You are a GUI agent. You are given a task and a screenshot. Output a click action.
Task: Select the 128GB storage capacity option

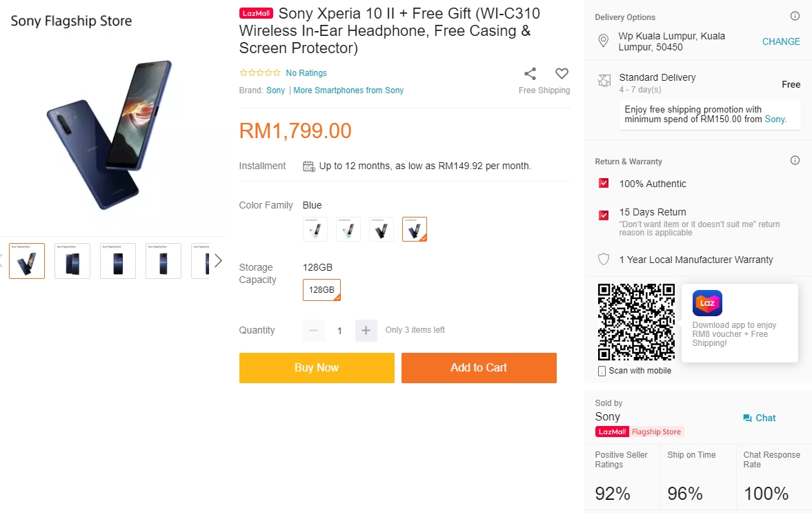point(321,290)
